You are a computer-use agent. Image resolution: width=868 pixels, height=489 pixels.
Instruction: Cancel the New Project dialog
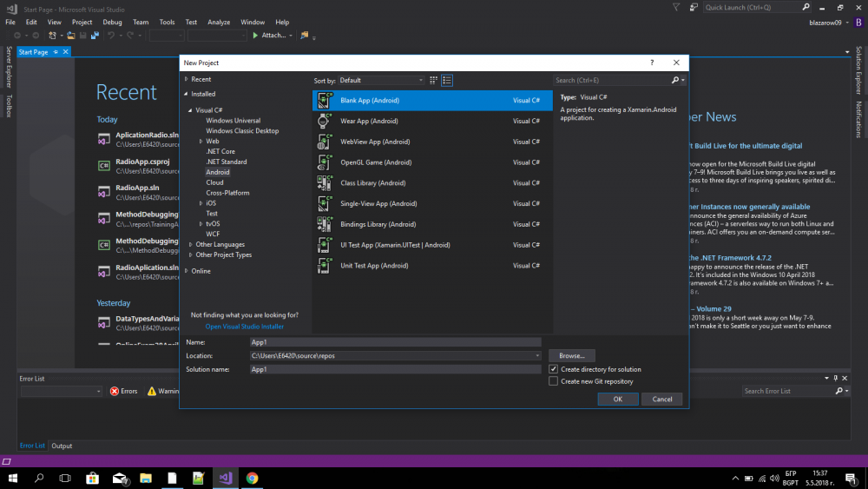coord(662,400)
